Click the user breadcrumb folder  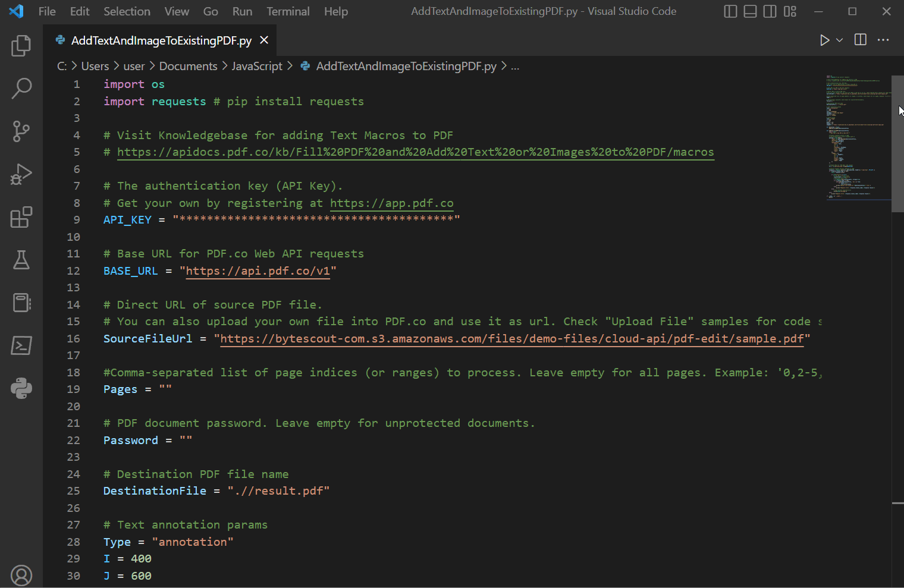click(134, 66)
